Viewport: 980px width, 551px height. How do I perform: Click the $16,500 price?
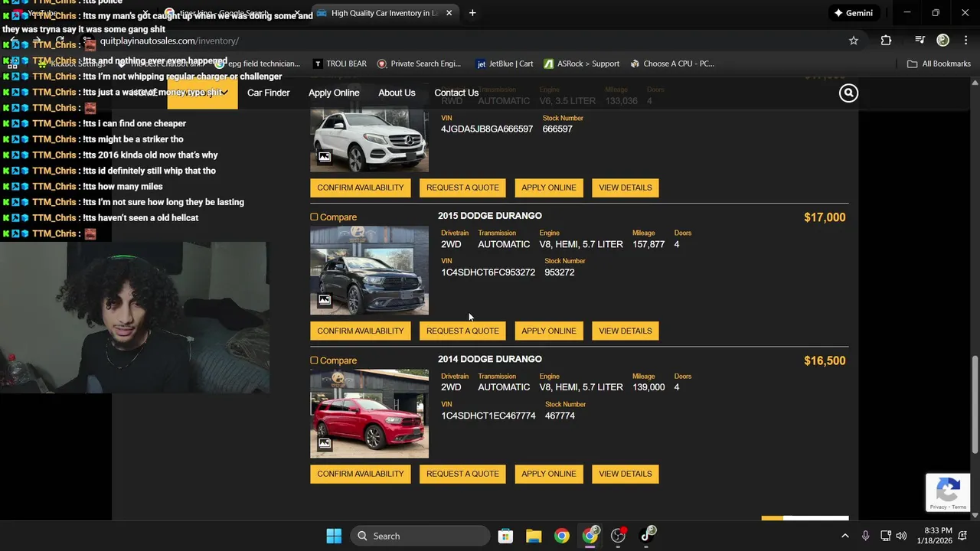point(825,360)
